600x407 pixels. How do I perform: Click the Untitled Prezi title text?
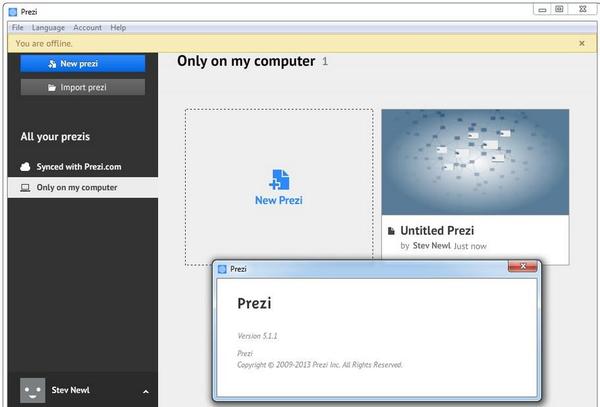click(437, 230)
